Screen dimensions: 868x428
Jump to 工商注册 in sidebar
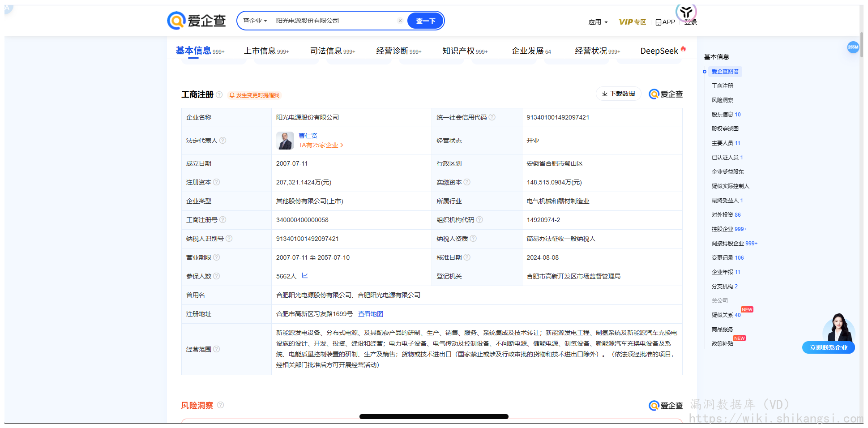click(723, 86)
